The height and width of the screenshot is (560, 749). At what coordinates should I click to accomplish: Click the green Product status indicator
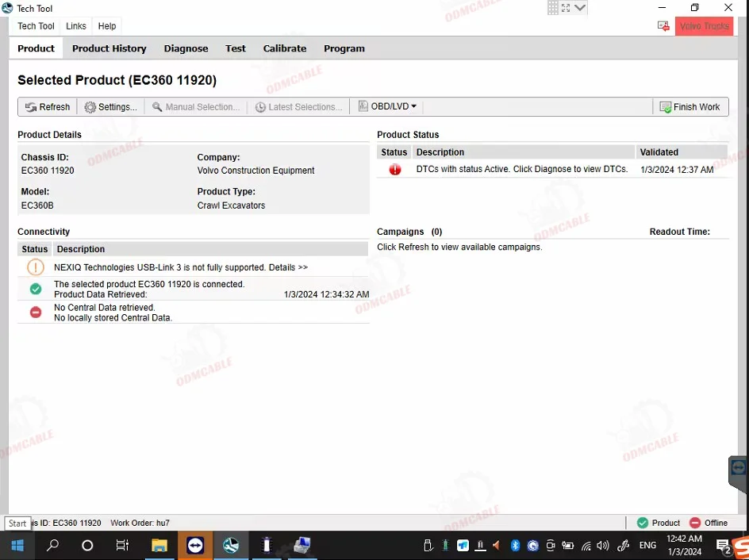tap(659, 523)
